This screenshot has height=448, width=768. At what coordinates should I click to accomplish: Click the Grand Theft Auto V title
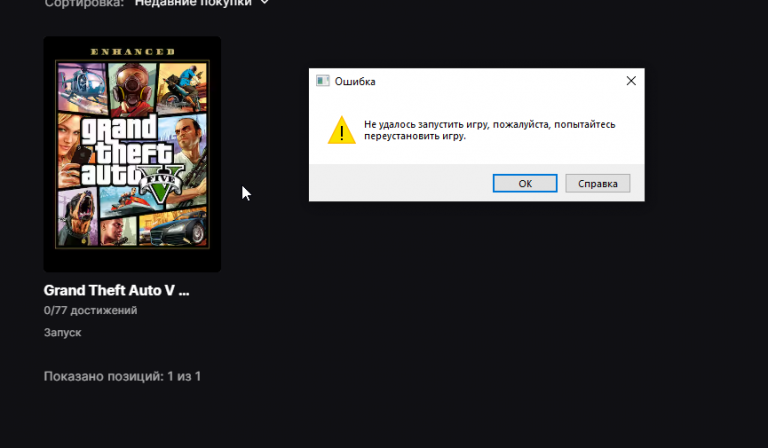tap(117, 290)
